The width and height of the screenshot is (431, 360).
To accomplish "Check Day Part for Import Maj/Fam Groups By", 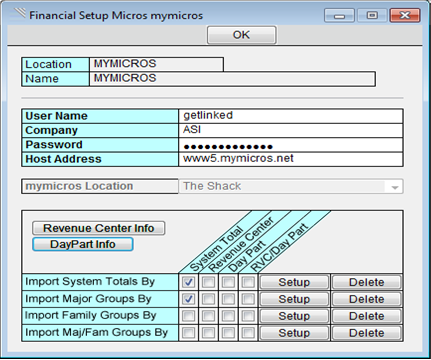I will 228,333.
